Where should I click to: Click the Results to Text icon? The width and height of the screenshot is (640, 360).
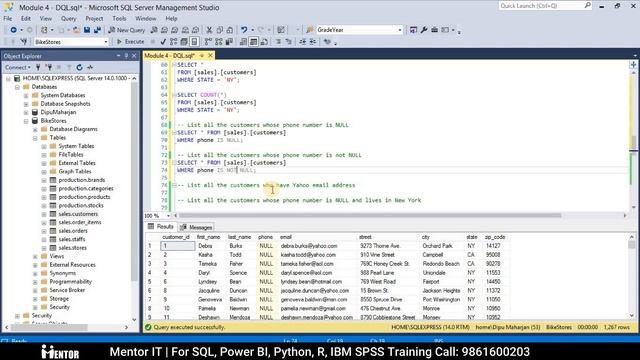(x=243, y=42)
